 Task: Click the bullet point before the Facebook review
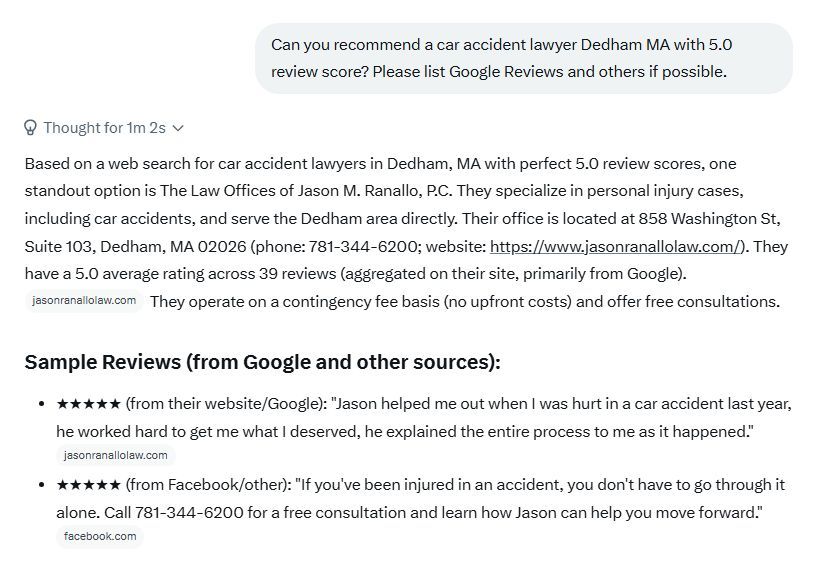click(x=41, y=485)
